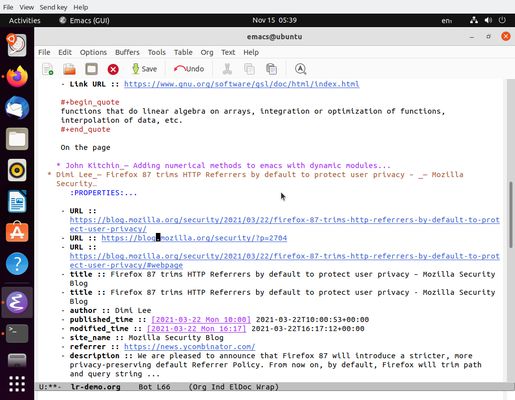
Task: Cut selection with the scissors icon
Action: point(227,69)
